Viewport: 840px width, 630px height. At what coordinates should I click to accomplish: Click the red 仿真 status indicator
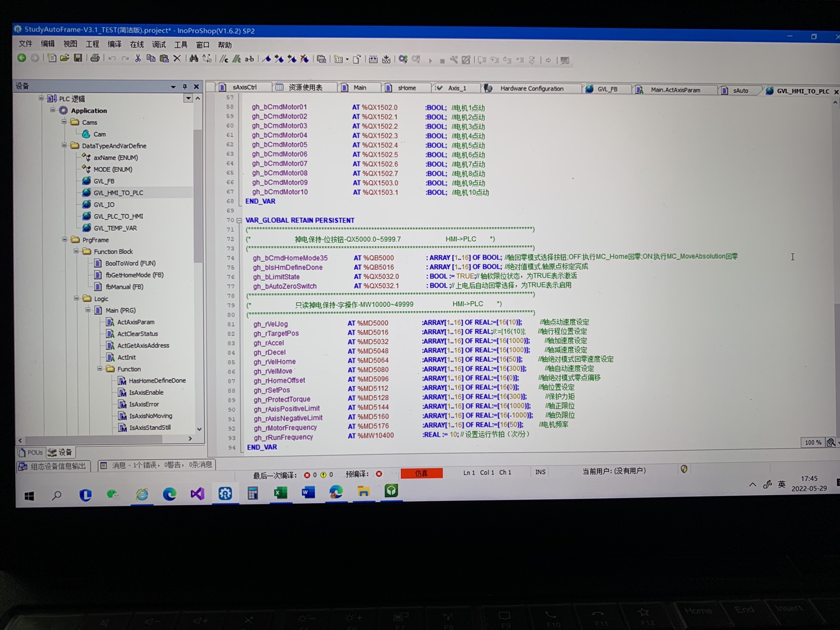point(421,473)
